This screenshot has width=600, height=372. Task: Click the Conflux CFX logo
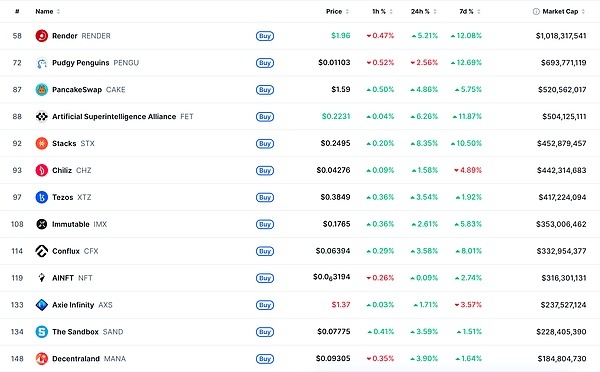pyautogui.click(x=42, y=251)
